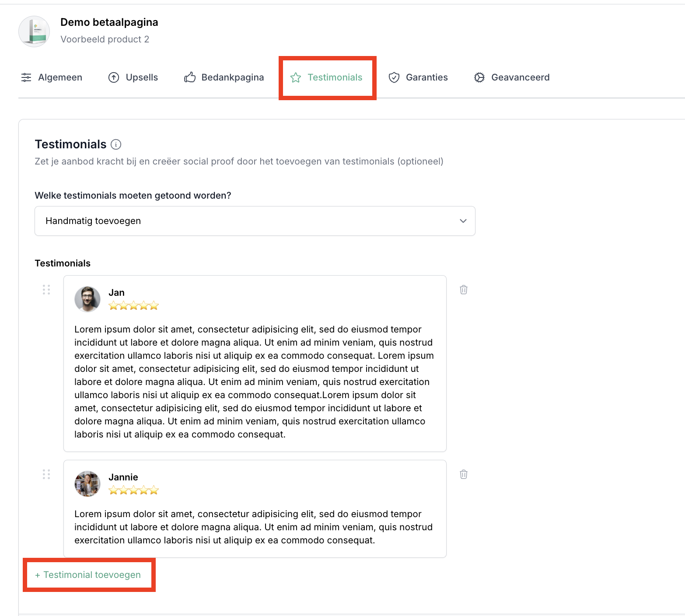Click Jannie's profile photo
The image size is (685, 616).
[87, 484]
